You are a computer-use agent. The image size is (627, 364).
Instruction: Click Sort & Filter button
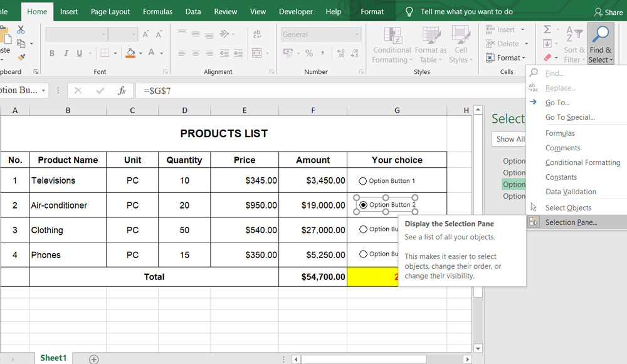pyautogui.click(x=574, y=44)
